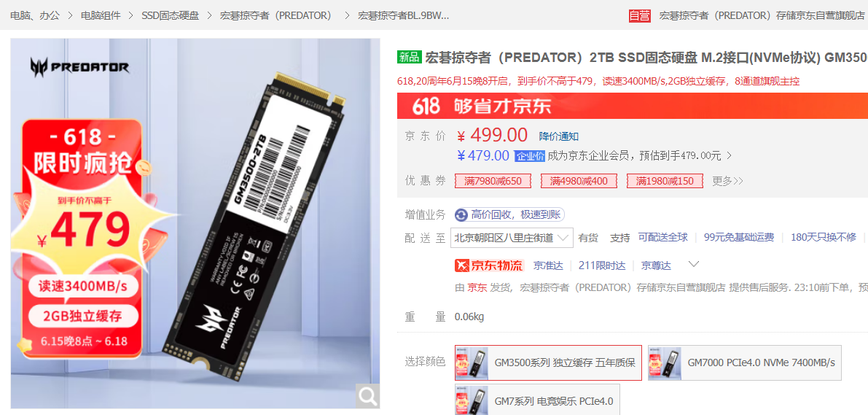Claim the 满1980减150 coupon
The width and height of the screenshot is (868, 415).
coord(665,181)
